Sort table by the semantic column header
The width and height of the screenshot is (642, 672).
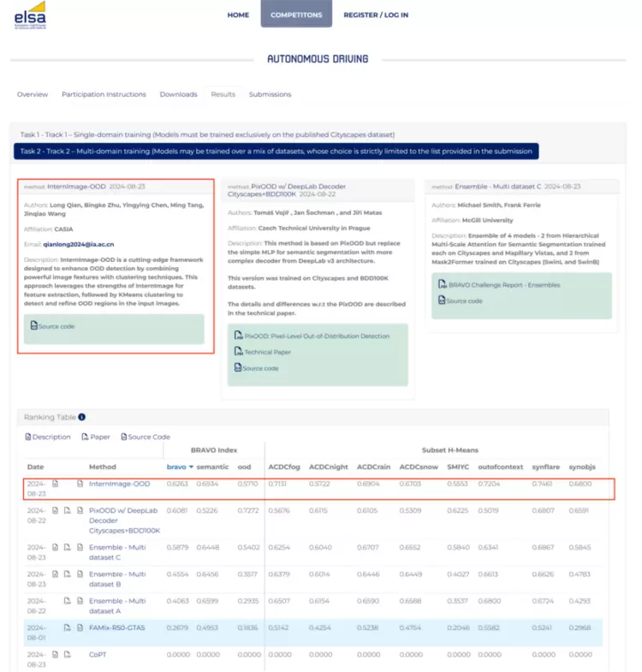click(213, 467)
